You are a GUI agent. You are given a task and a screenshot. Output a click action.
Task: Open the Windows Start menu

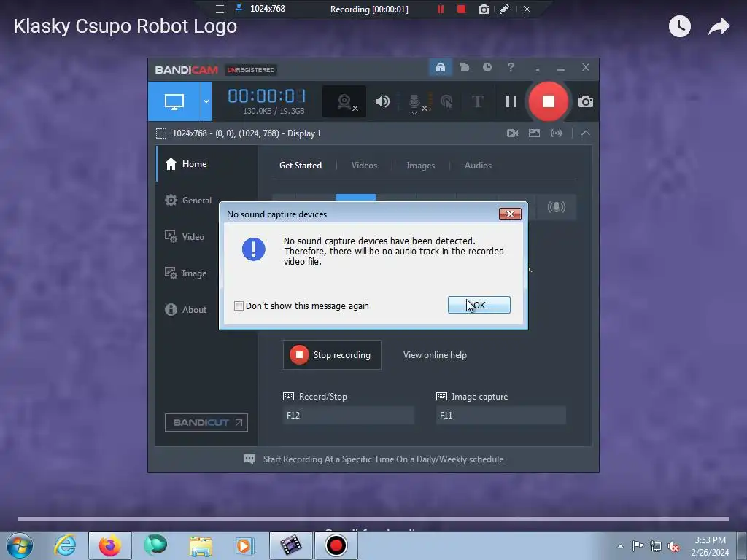click(20, 545)
